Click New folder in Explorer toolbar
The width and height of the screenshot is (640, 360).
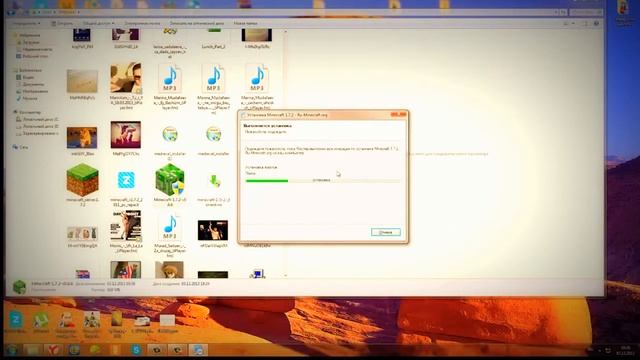245,24
